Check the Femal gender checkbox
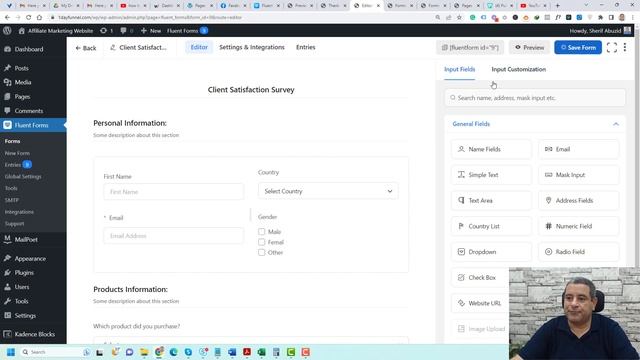640x360 pixels. (x=261, y=242)
